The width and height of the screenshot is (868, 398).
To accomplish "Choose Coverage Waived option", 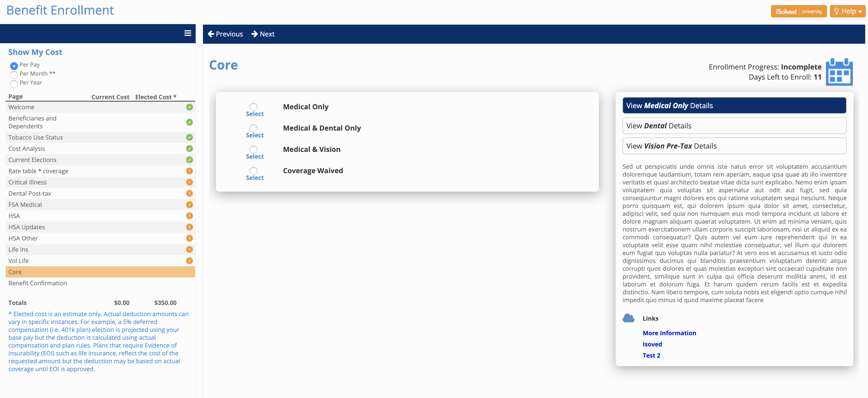I will pos(253,171).
